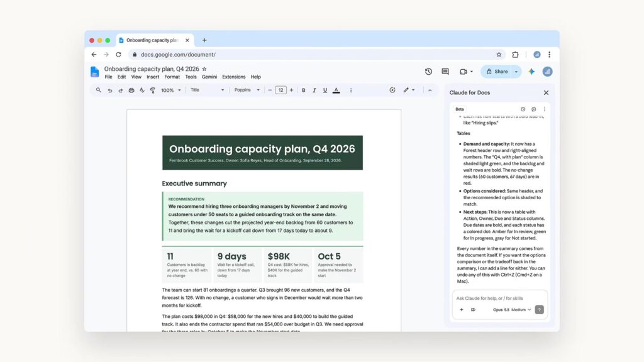Open the View menu

pyautogui.click(x=136, y=77)
